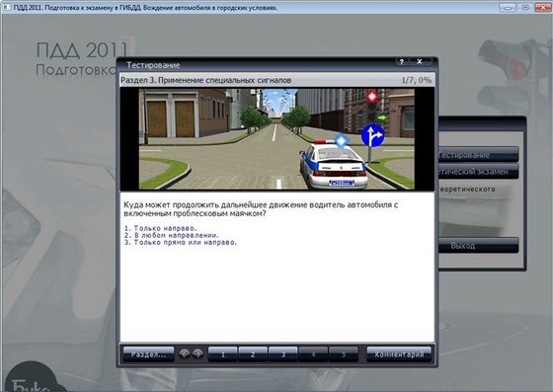
Task: Click disabled answer button 5
Action: 344,354
